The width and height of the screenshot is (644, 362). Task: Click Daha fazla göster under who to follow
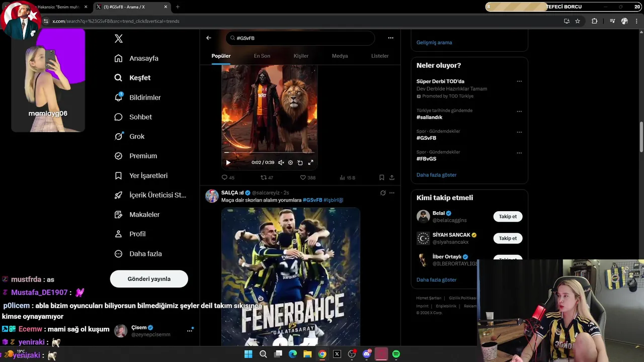tap(436, 280)
